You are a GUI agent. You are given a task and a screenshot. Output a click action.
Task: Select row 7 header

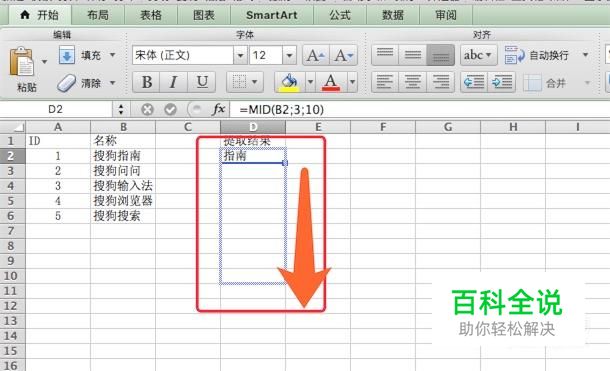[12, 231]
